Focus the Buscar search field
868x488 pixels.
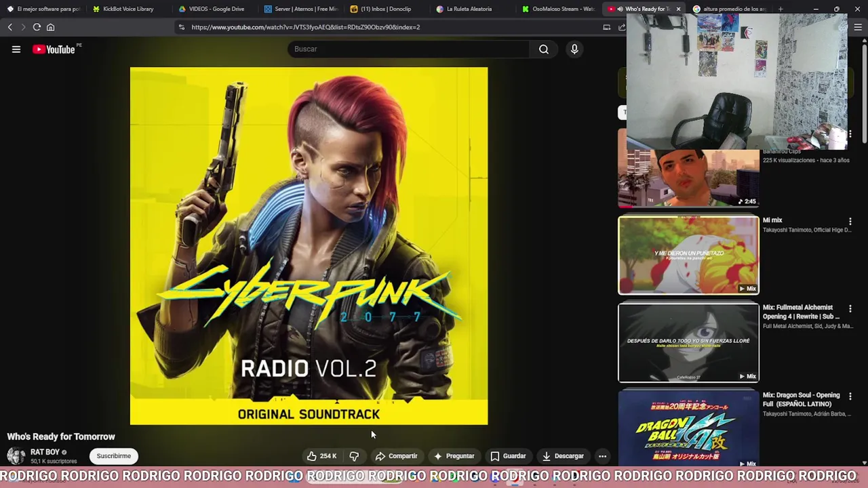(410, 49)
